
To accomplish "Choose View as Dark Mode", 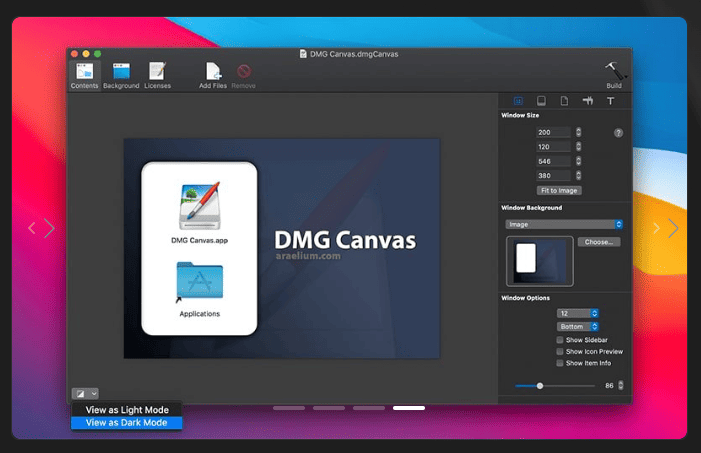I will tap(127, 423).
